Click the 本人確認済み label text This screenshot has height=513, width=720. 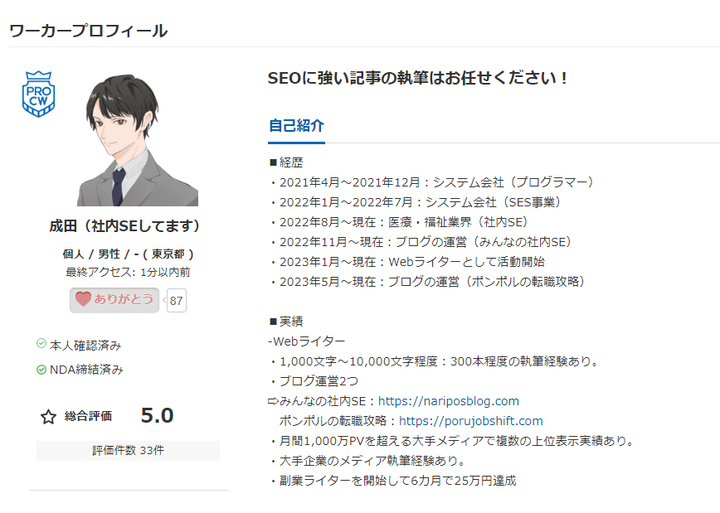[85, 345]
